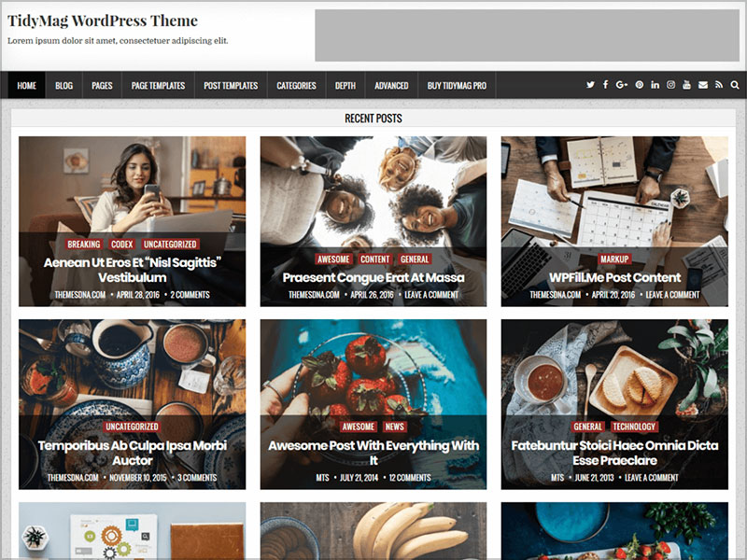
Task: Click April 28, 2016 date link
Action: (x=137, y=294)
